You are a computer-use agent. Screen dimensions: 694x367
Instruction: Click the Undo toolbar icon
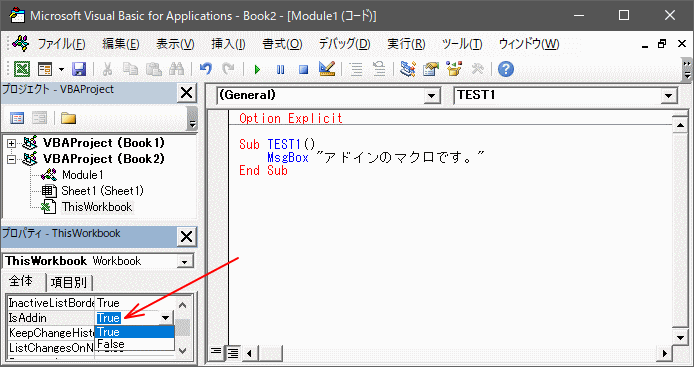[205, 69]
